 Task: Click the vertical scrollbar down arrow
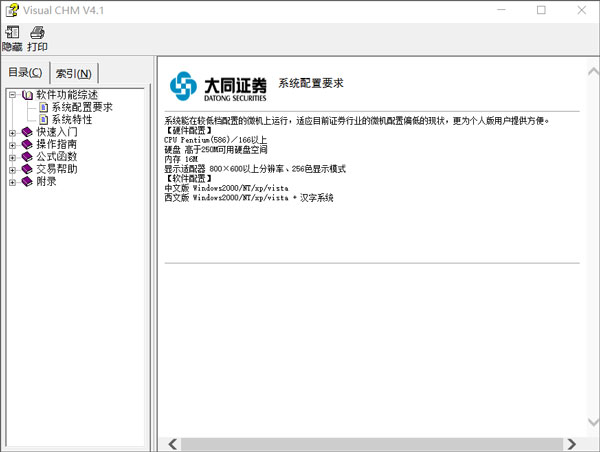(593, 422)
